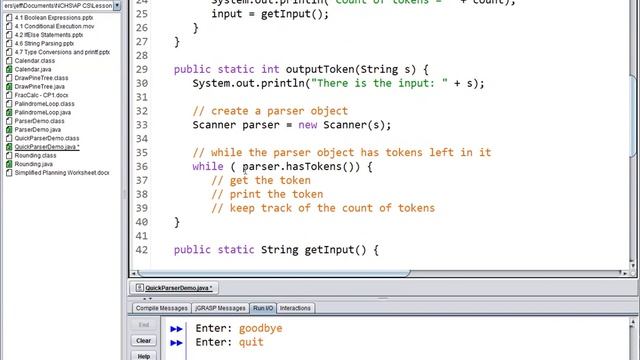
Task: Click line 33 Scanner parser declaration
Action: tap(292, 125)
